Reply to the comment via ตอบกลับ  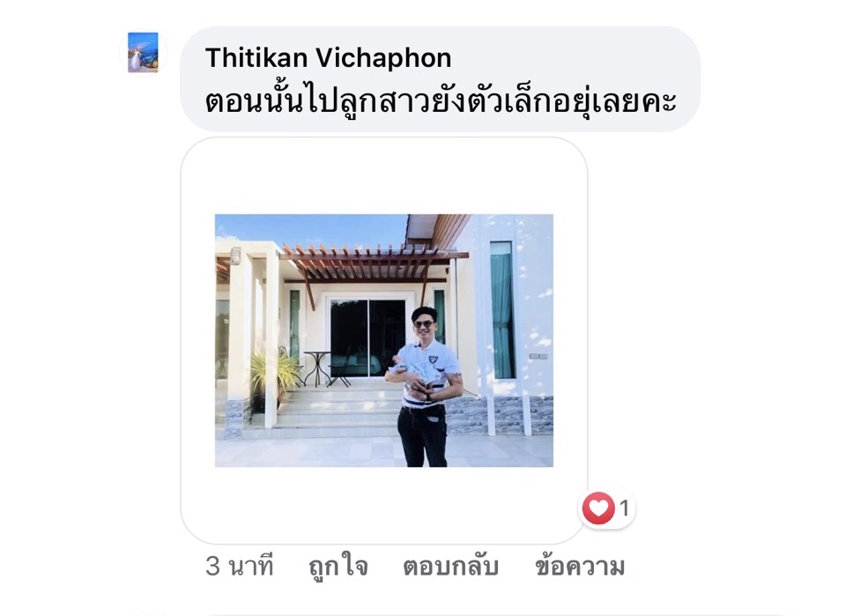tap(450, 567)
